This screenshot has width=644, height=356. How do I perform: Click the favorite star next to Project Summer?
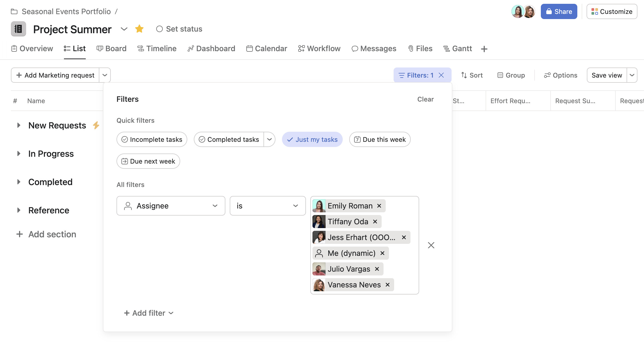tap(139, 29)
